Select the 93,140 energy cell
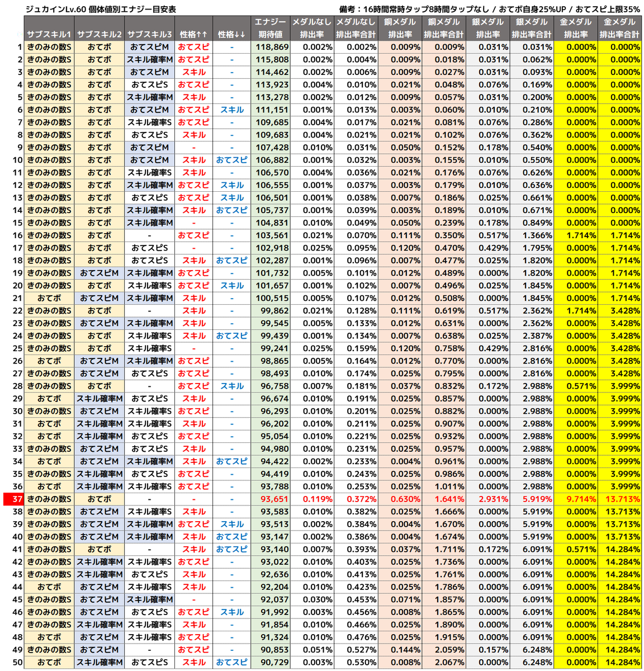This screenshot has height=671, width=644. point(271,549)
